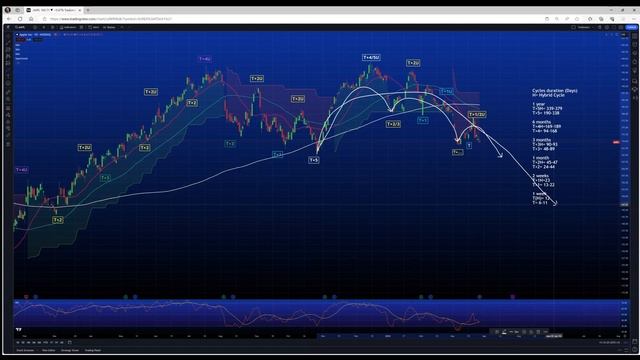Screen dimensions: 640x360
Task: Select the crosshair cursor tool
Action: [8, 36]
